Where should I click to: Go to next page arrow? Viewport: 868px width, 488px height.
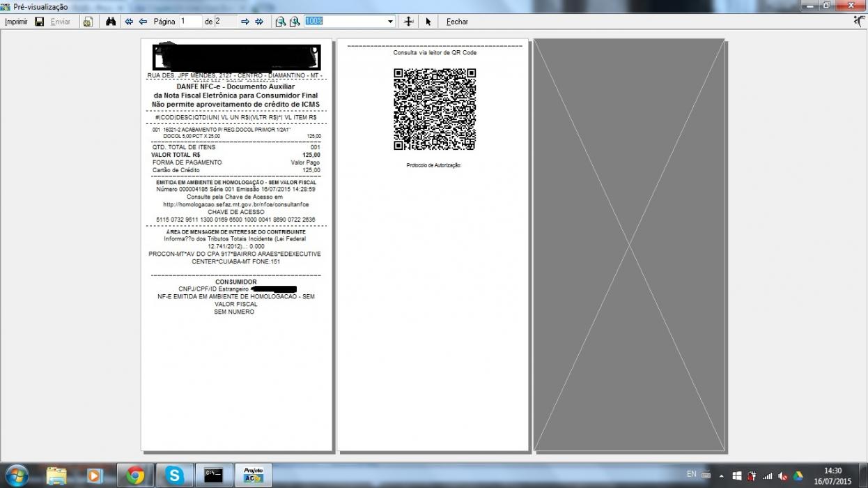[245, 22]
